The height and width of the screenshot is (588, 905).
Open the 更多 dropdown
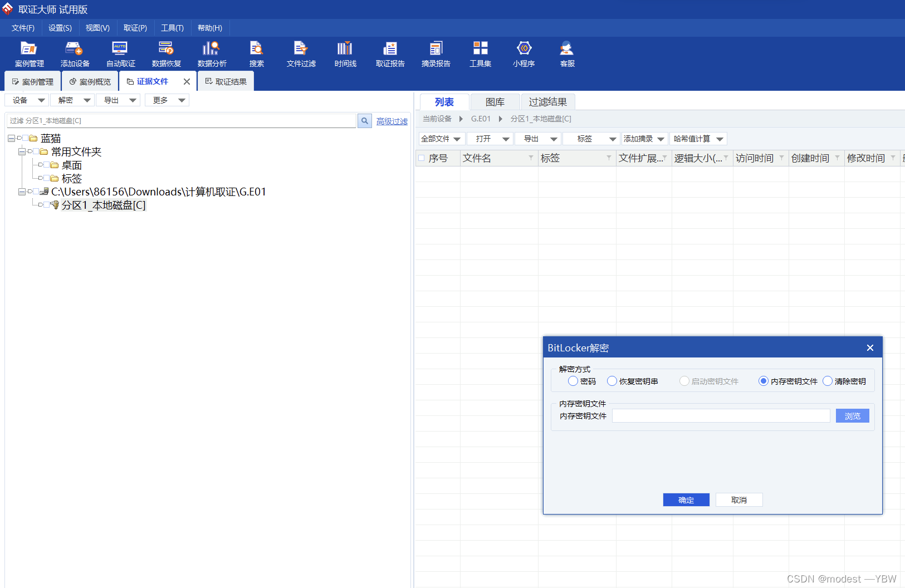[x=167, y=100]
